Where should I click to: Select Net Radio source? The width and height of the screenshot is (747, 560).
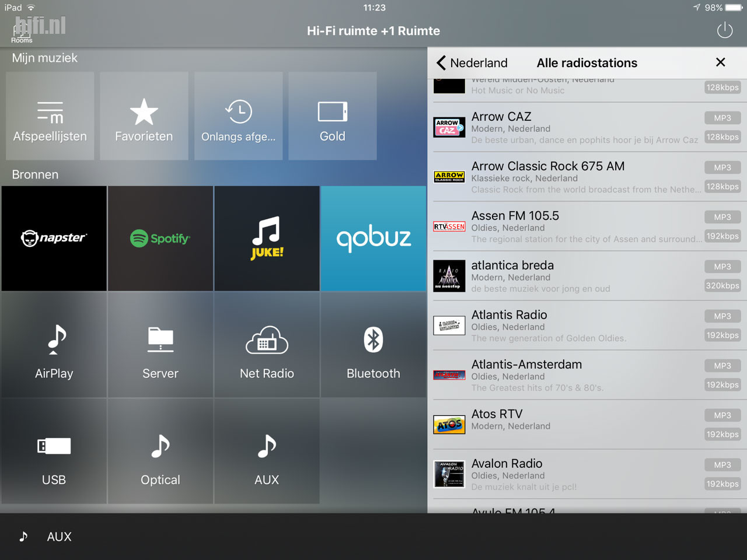[x=267, y=345]
